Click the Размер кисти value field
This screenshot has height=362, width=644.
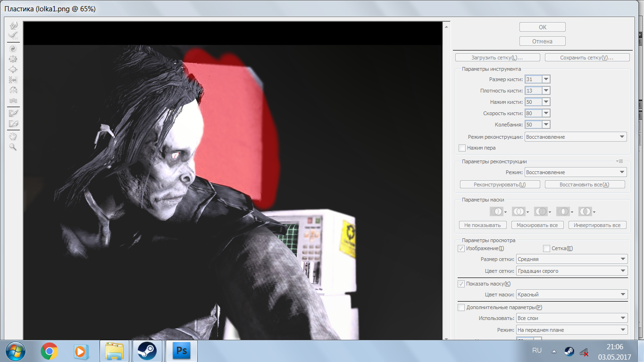[x=533, y=79]
